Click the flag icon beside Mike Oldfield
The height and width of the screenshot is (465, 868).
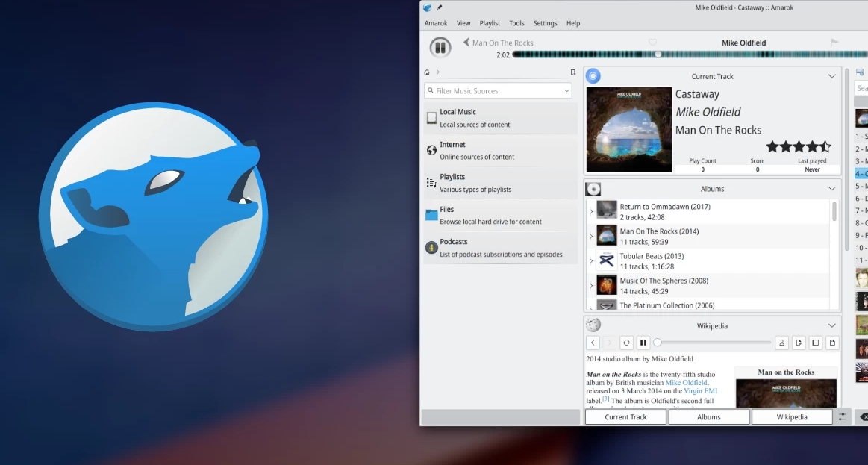coord(834,42)
